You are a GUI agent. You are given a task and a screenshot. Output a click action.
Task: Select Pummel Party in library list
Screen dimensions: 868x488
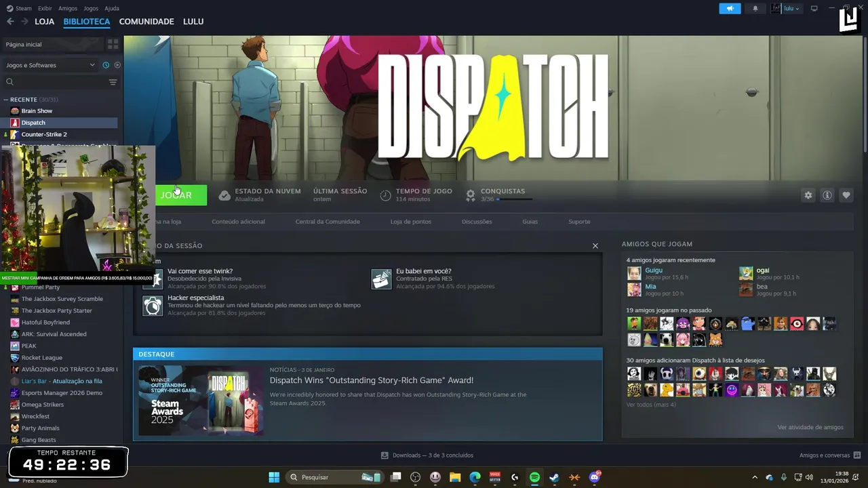(41, 287)
